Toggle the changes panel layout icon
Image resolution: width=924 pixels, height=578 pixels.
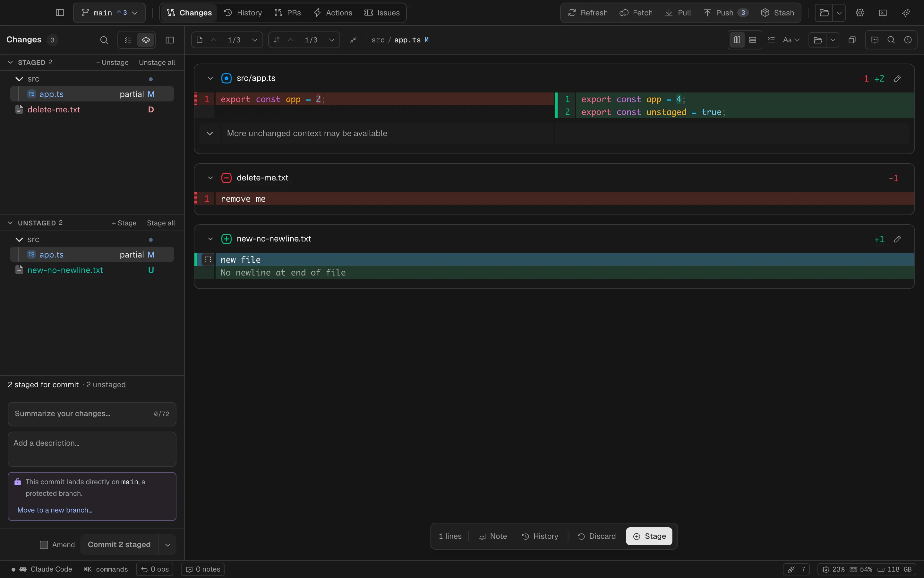(x=169, y=40)
